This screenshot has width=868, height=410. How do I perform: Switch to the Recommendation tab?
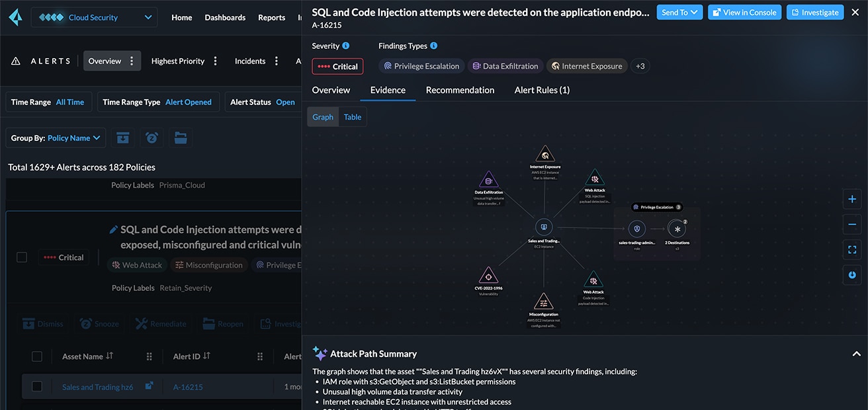pos(460,89)
